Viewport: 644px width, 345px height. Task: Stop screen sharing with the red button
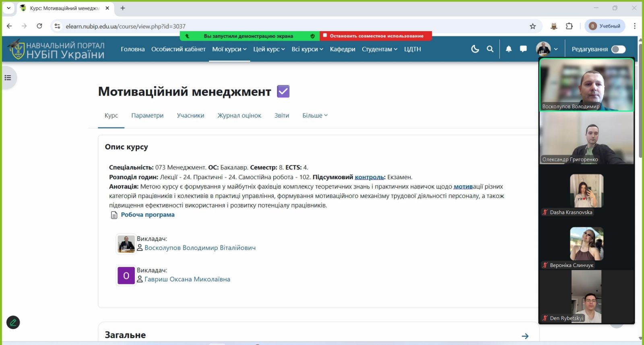[376, 36]
